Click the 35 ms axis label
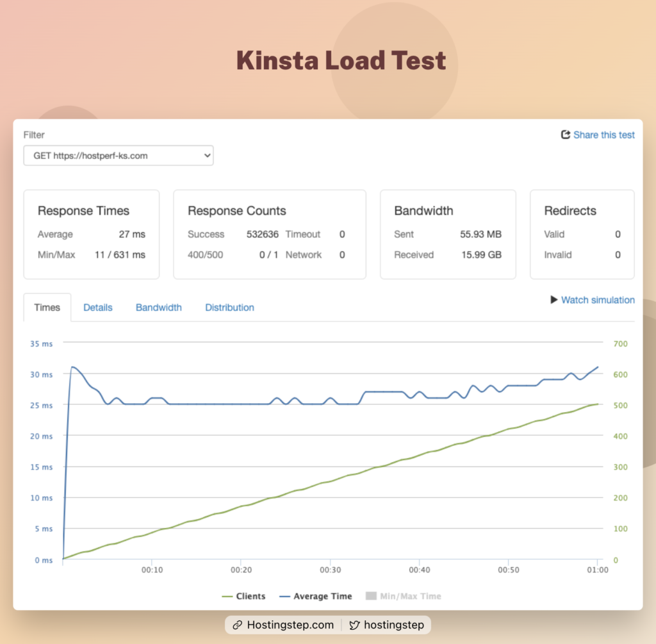656x644 pixels. click(x=42, y=344)
